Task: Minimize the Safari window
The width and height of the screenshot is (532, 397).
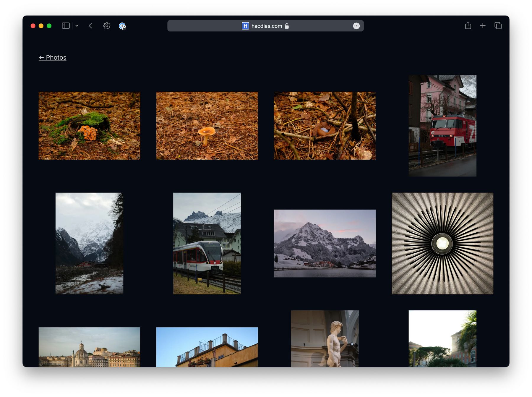Action: point(41,26)
